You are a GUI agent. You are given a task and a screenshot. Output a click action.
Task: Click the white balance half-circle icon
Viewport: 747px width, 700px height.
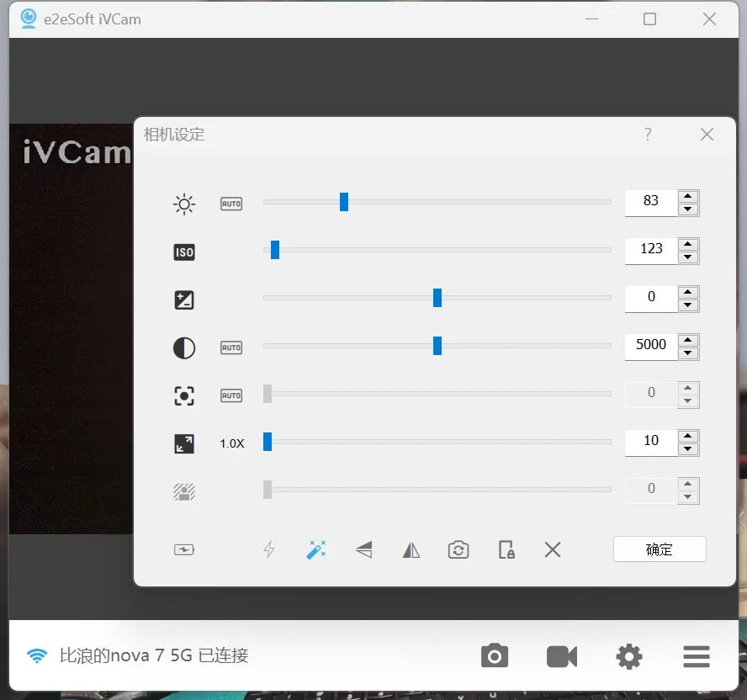click(184, 347)
